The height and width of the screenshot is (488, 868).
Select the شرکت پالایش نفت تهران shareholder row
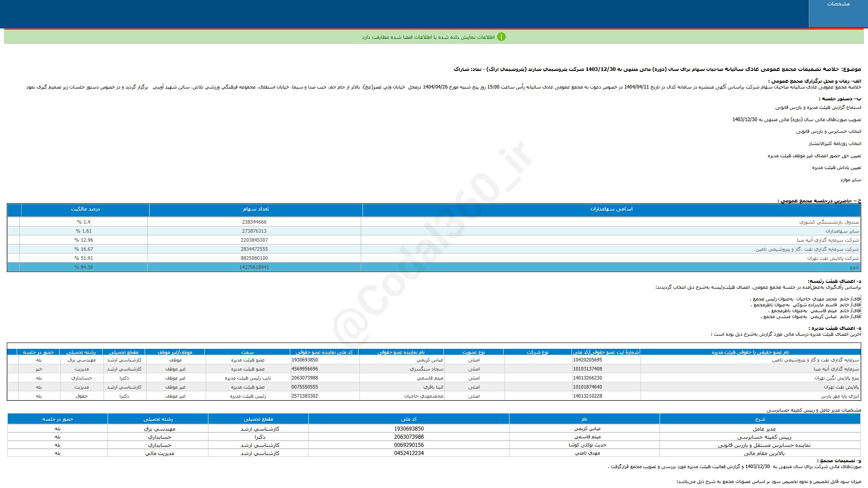pyautogui.click(x=434, y=258)
